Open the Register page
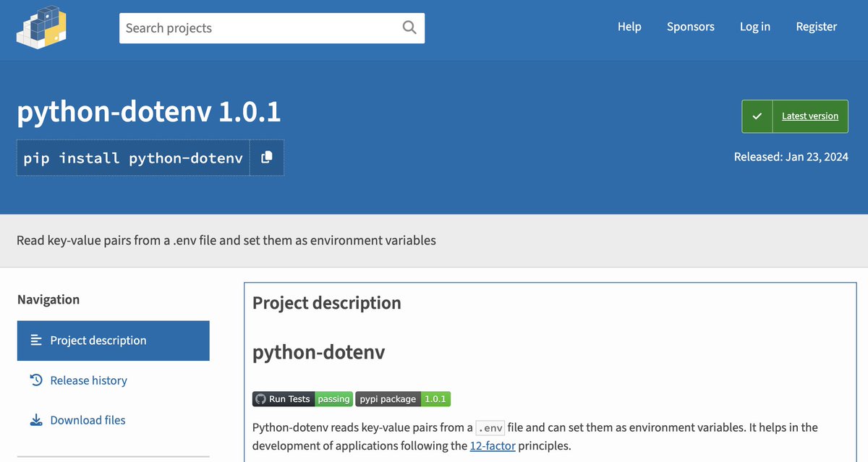 (817, 27)
